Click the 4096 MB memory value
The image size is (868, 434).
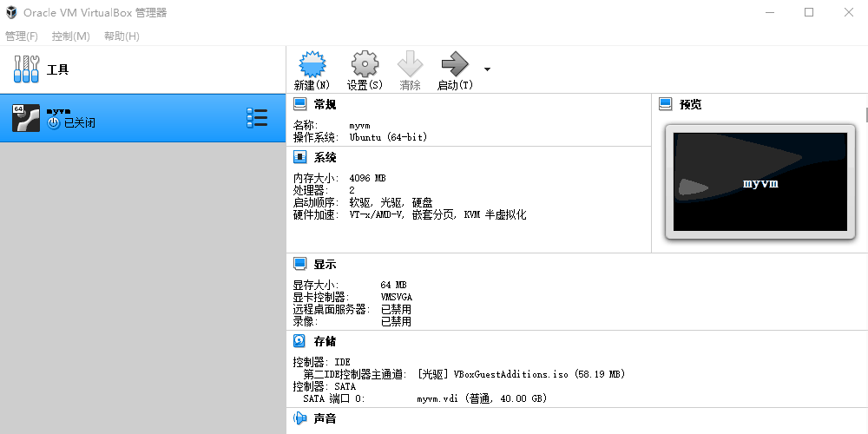[367, 178]
